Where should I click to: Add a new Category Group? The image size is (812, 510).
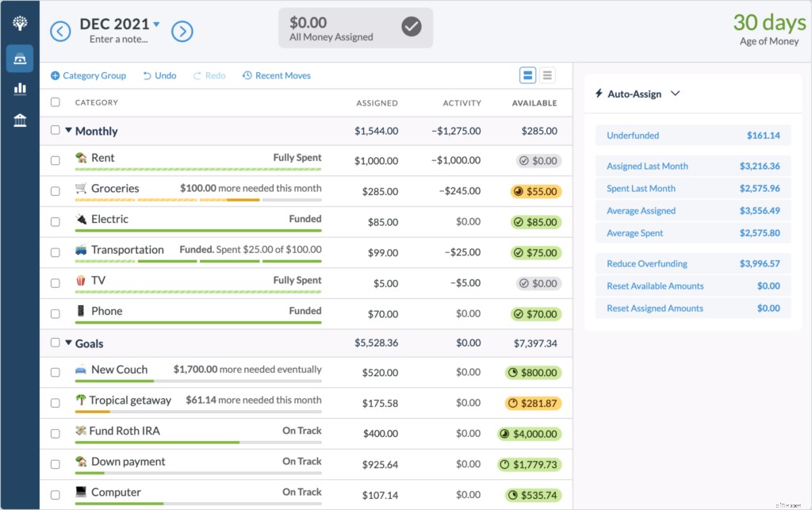(88, 75)
